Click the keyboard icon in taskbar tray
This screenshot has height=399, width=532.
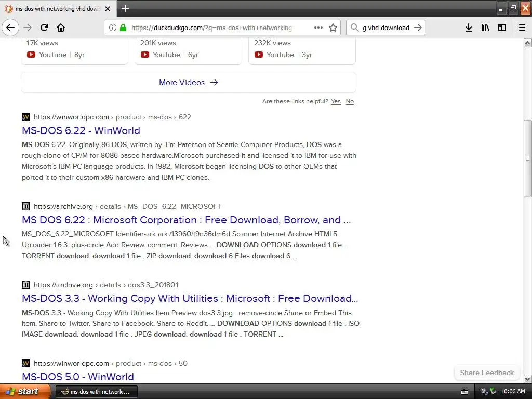464,392
